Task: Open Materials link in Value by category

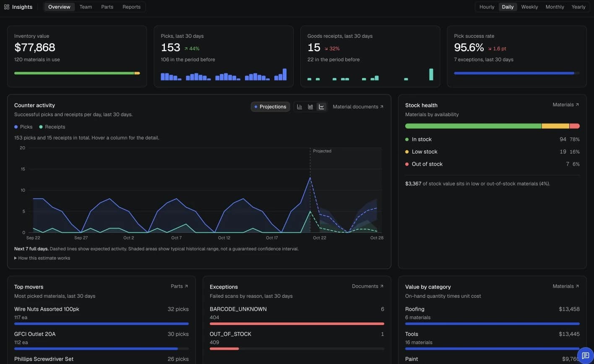Action: (565, 286)
